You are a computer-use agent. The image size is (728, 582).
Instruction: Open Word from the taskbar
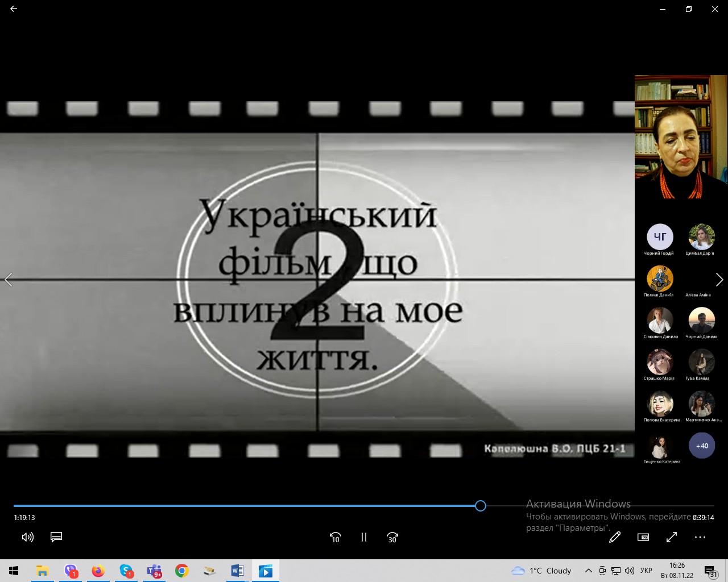238,571
